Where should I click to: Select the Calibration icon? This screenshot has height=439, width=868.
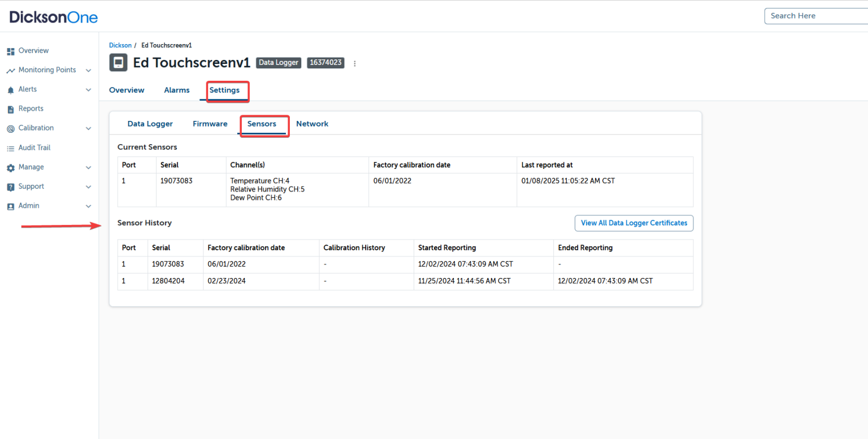click(11, 128)
